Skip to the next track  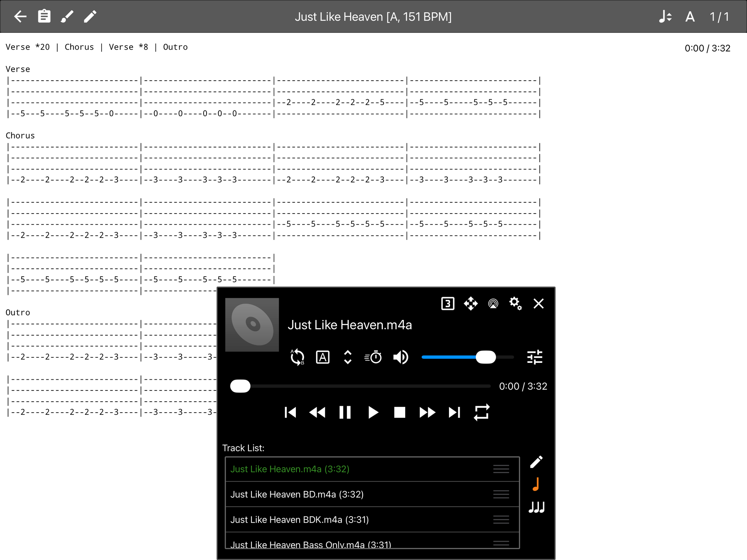click(x=455, y=413)
